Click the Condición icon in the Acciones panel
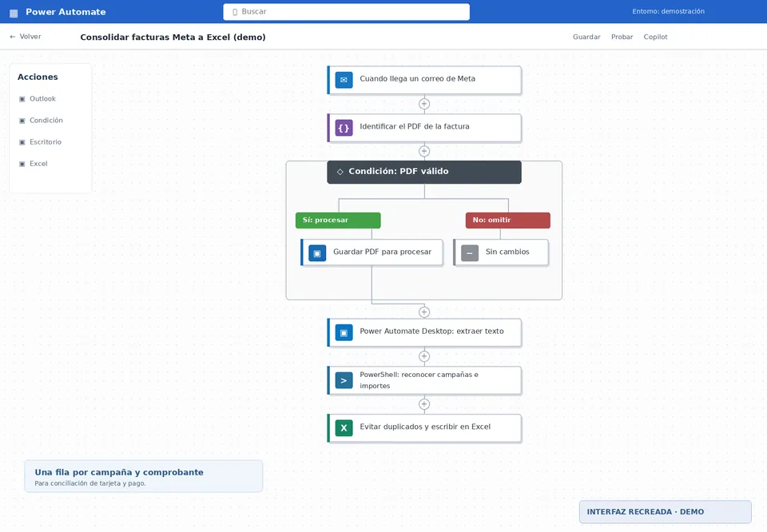This screenshot has width=767, height=532. [22, 121]
